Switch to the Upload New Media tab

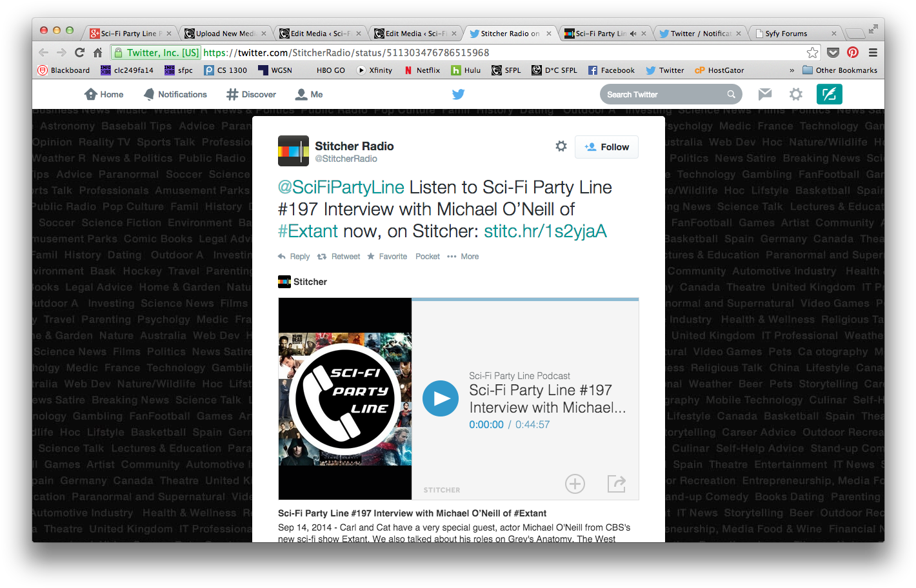click(x=224, y=34)
